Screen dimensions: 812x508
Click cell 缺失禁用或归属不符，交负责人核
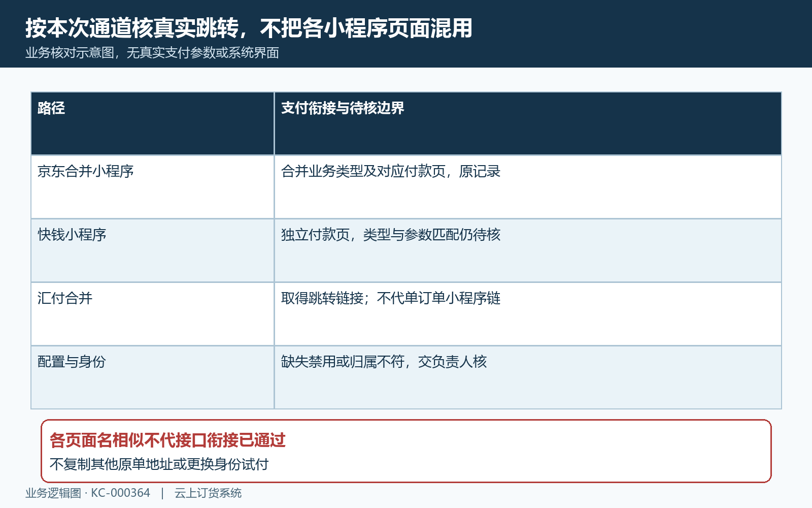click(x=528, y=377)
